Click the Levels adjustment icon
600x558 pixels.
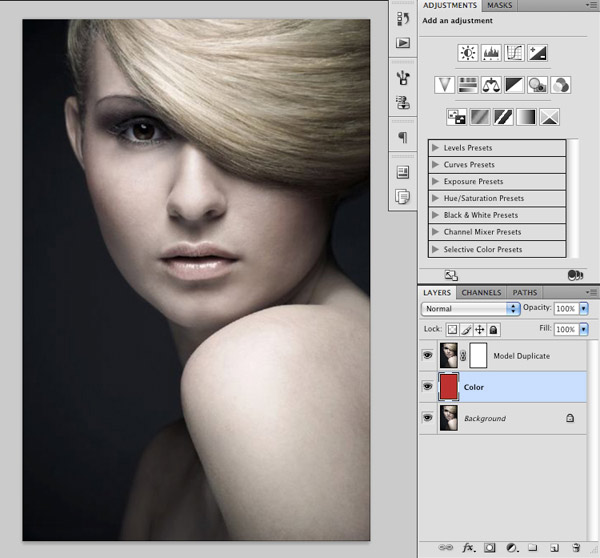click(491, 53)
